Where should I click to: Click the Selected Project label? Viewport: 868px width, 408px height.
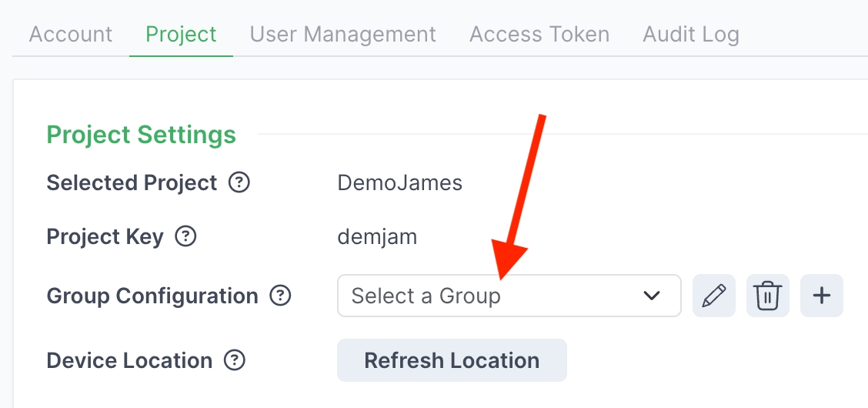click(x=132, y=183)
